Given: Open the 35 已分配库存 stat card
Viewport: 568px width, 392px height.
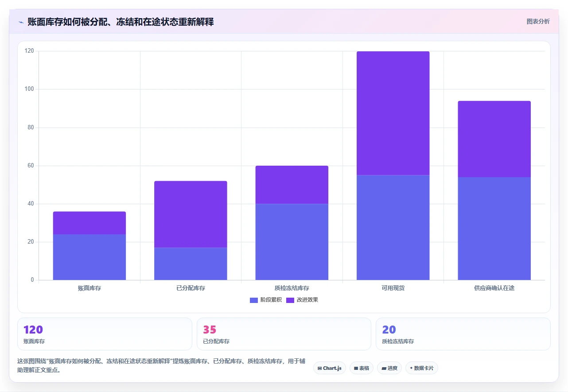Looking at the screenshot, I should (284, 334).
